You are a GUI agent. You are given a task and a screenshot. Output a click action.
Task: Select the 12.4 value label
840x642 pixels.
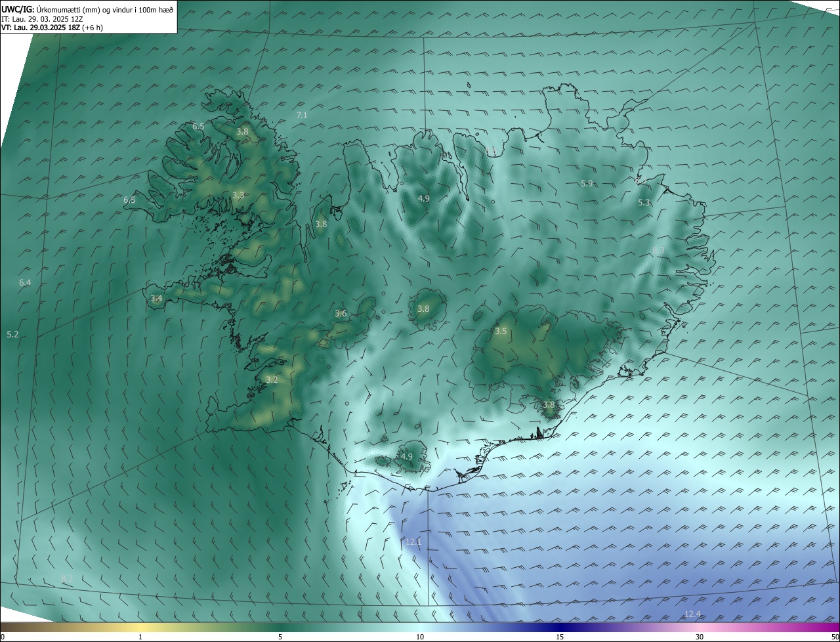pyautogui.click(x=692, y=614)
